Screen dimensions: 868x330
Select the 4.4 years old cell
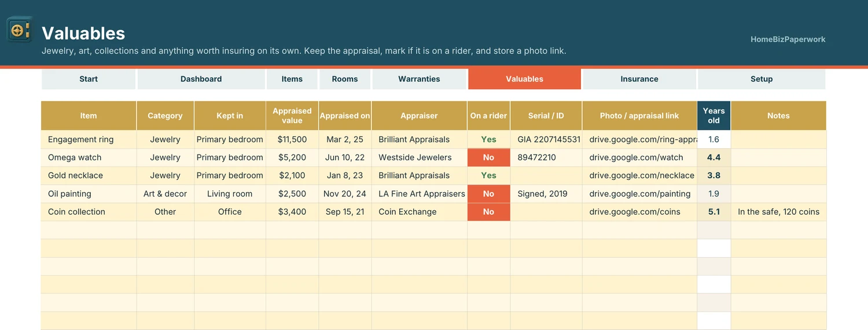click(x=713, y=157)
